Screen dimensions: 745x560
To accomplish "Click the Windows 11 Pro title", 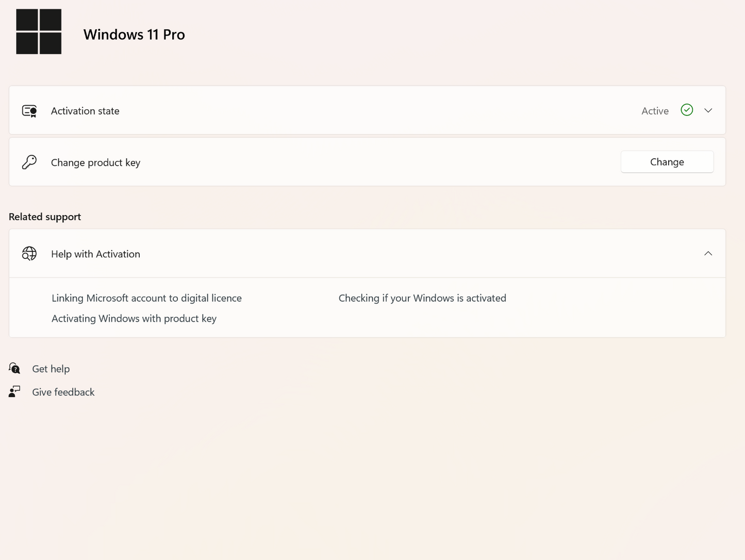I will coord(134,35).
